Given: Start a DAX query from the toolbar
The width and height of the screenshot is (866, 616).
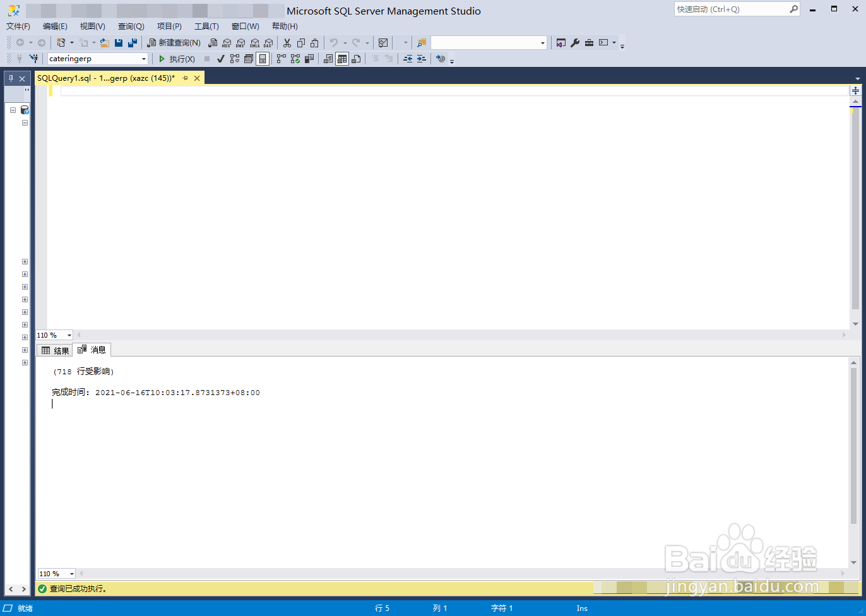Looking at the screenshot, I should tap(268, 43).
